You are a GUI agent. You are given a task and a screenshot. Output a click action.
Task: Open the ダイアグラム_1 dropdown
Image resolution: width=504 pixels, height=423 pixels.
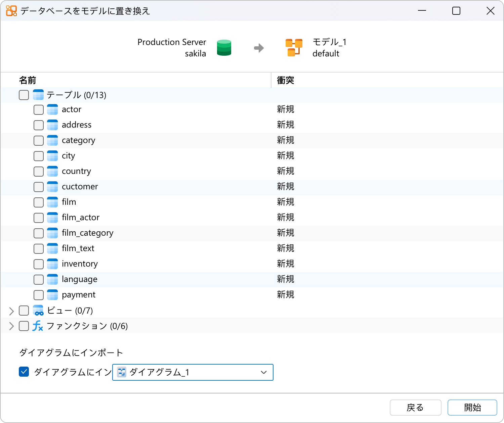193,372
